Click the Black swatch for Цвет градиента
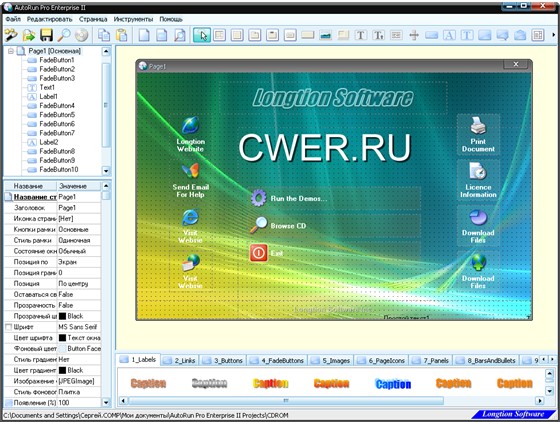This screenshot has height=422, width=560. tap(62, 370)
